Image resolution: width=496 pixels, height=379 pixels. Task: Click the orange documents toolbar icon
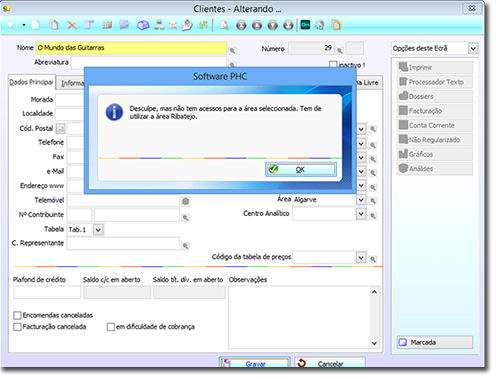pyautogui.click(x=336, y=25)
